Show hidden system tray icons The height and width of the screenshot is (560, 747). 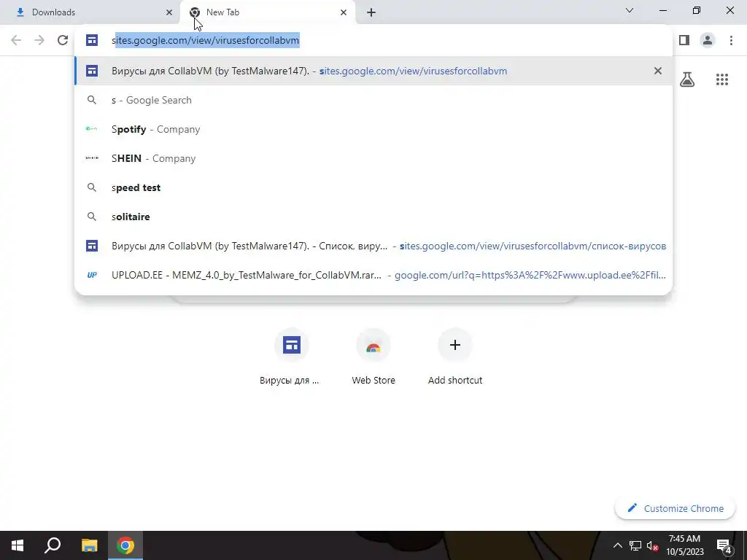point(617,545)
